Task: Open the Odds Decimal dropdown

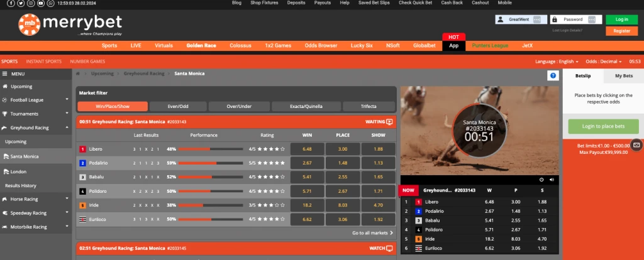Action: coord(603,62)
